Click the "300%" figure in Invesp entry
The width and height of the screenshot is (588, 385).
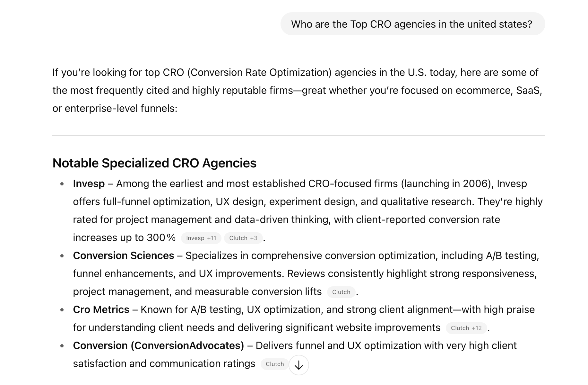pos(161,237)
